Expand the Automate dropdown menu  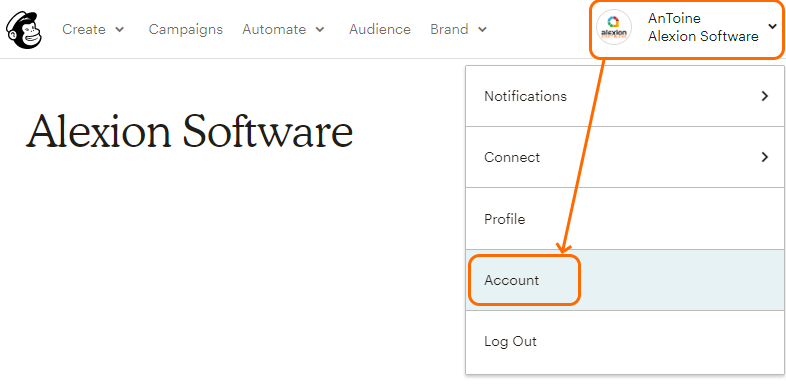pyautogui.click(x=284, y=30)
